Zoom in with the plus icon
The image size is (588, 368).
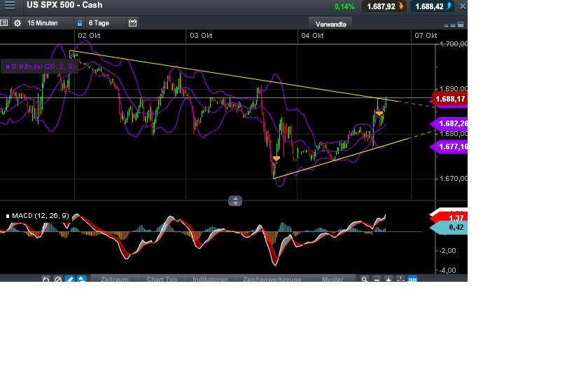[388, 280]
